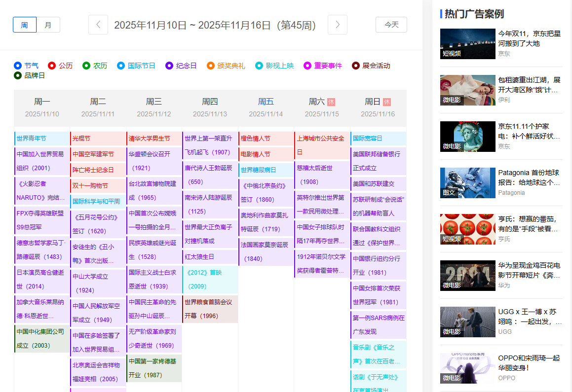Open the 京东双11 ad case thumbnail

click(467, 44)
